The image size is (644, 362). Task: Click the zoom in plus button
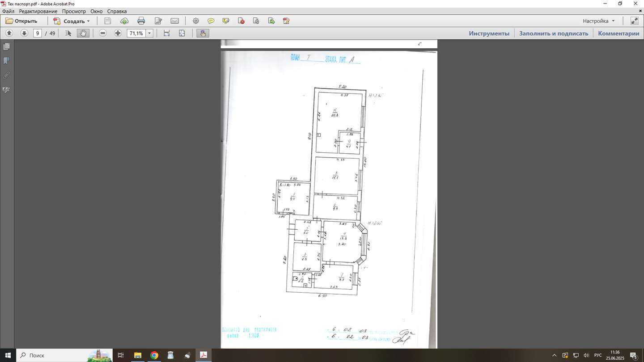pos(118,33)
